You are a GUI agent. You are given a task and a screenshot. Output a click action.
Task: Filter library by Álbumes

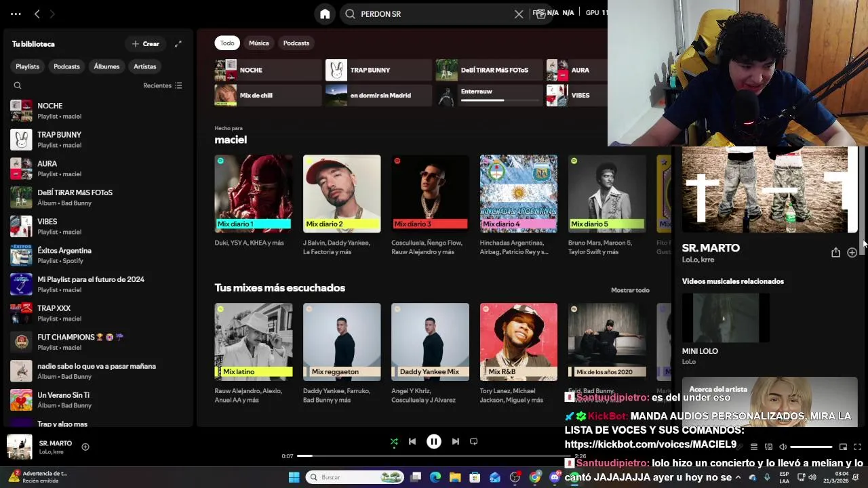[106, 66]
